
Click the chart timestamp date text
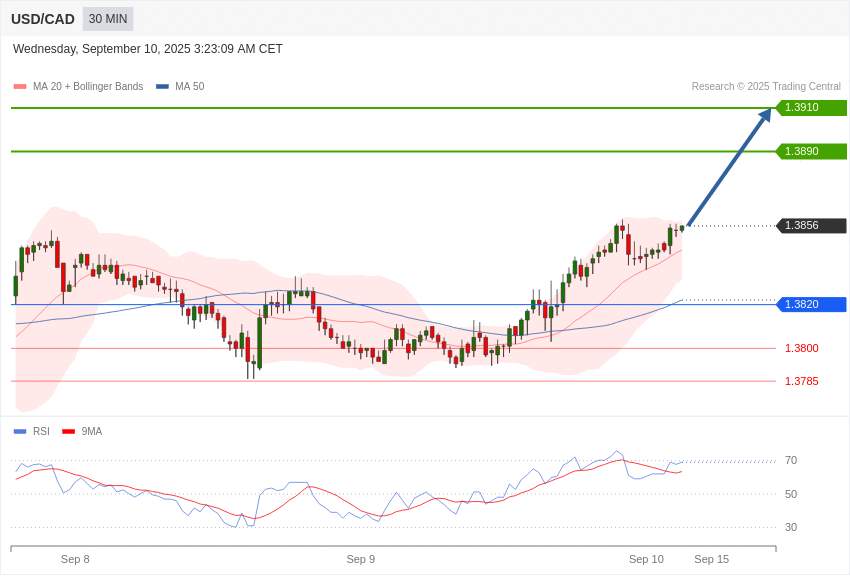(x=147, y=49)
